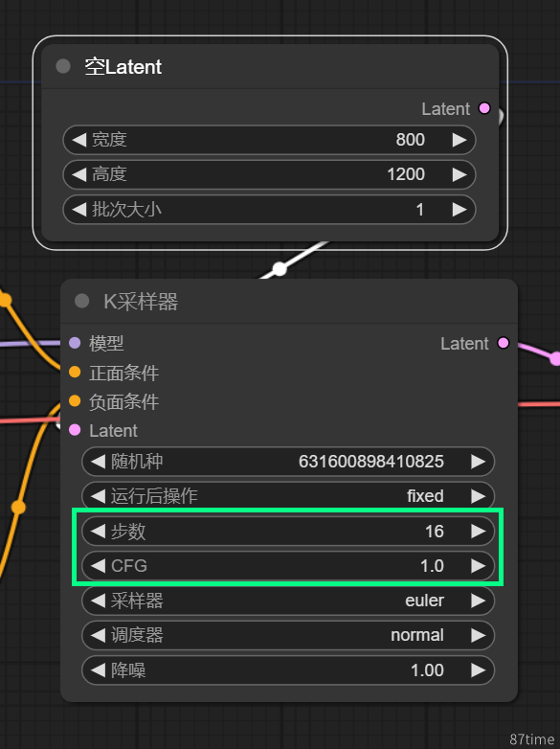Select next 运行后操作 option with right arrow
This screenshot has height=749, width=560.
pyautogui.click(x=478, y=496)
